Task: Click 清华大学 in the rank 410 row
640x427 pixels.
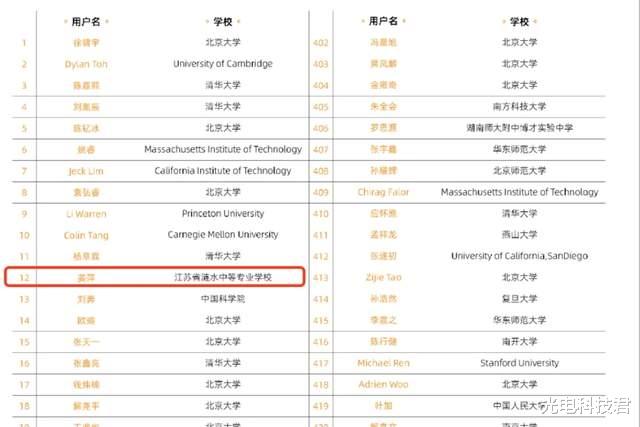Action: coord(519,213)
